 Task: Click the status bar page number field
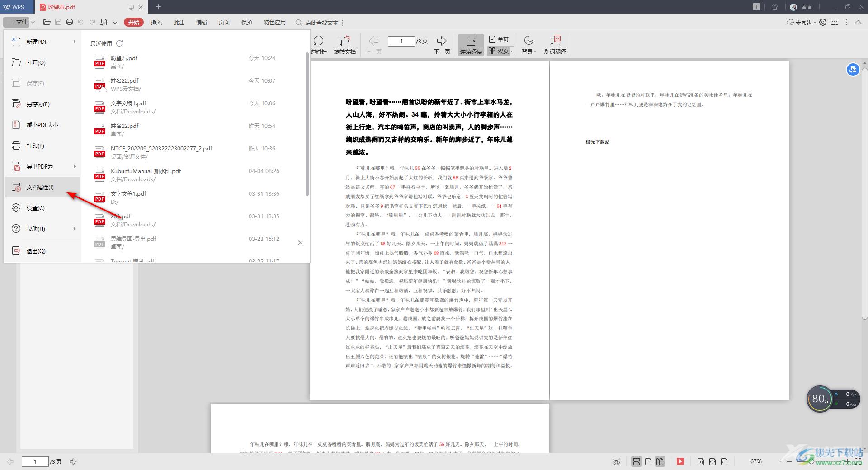pyautogui.click(x=35, y=461)
